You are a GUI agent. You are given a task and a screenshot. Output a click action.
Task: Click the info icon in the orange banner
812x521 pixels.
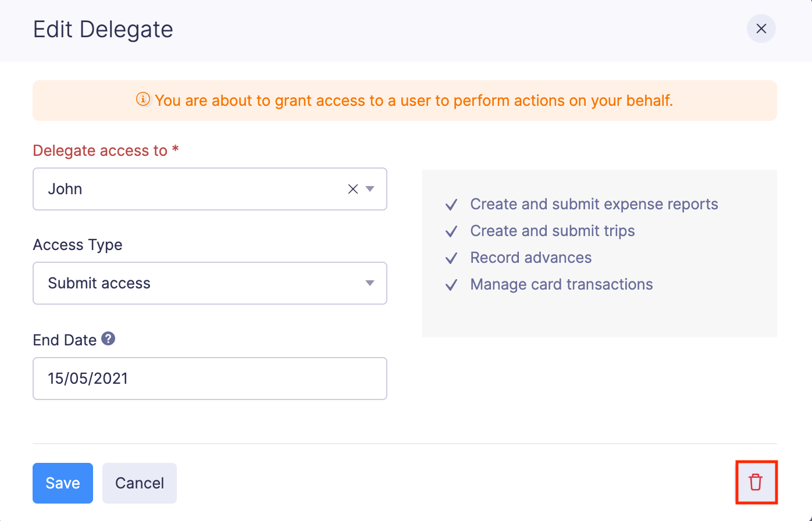[x=143, y=99]
